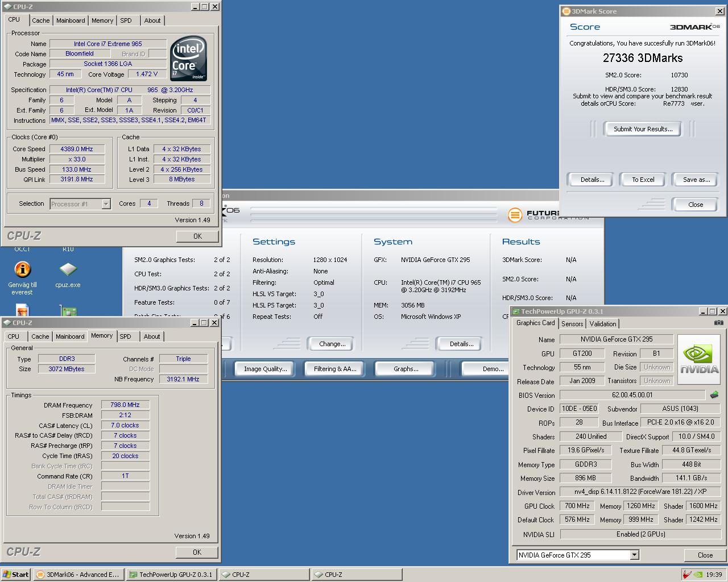
Task: Switch to TechPowerUp GPU-Z taskbar button
Action: pos(171,575)
